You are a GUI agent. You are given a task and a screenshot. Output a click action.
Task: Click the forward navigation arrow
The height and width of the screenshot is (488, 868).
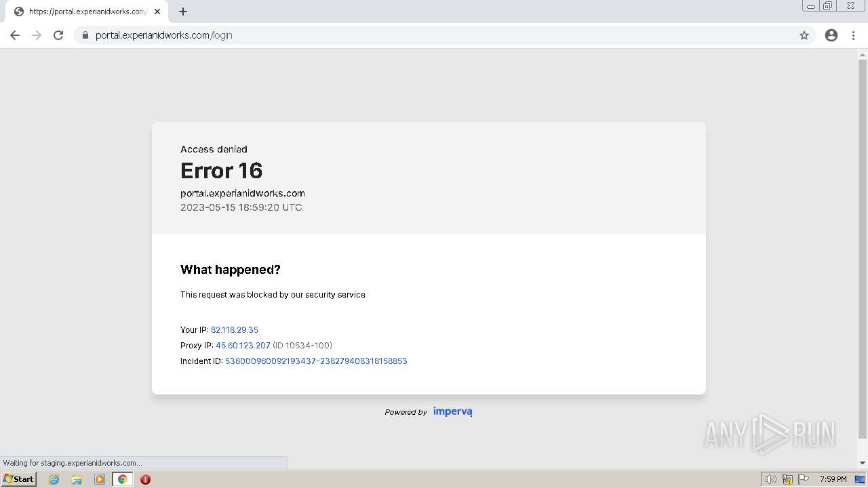(x=37, y=35)
